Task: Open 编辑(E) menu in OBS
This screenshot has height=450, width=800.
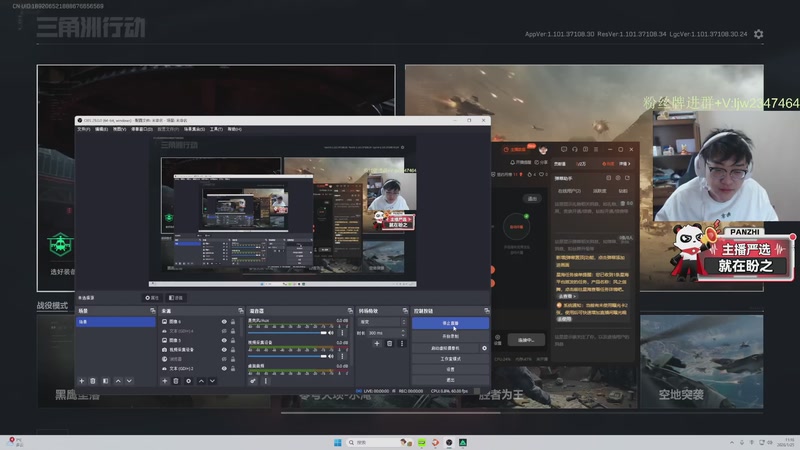Action: [102, 130]
